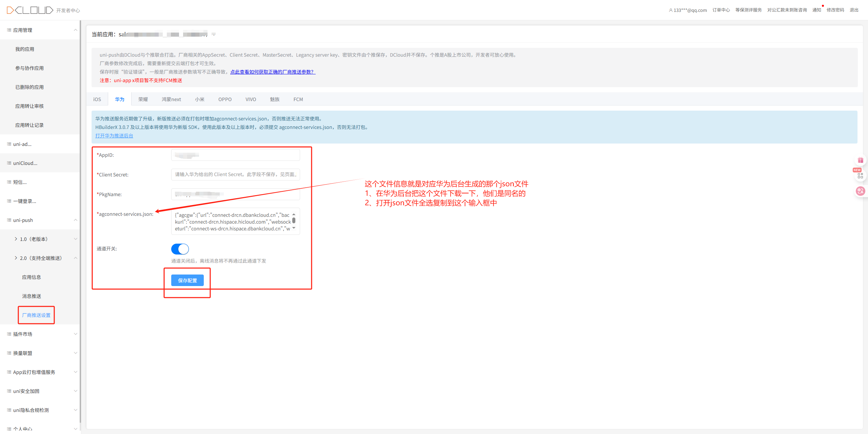
Task: Select the 华为 tab
Action: click(x=119, y=99)
